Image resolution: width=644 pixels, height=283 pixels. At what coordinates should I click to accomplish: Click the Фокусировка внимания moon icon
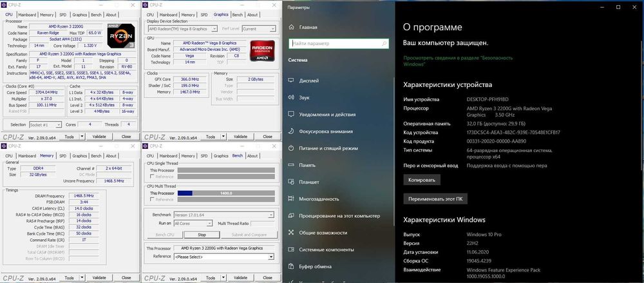[x=291, y=132]
